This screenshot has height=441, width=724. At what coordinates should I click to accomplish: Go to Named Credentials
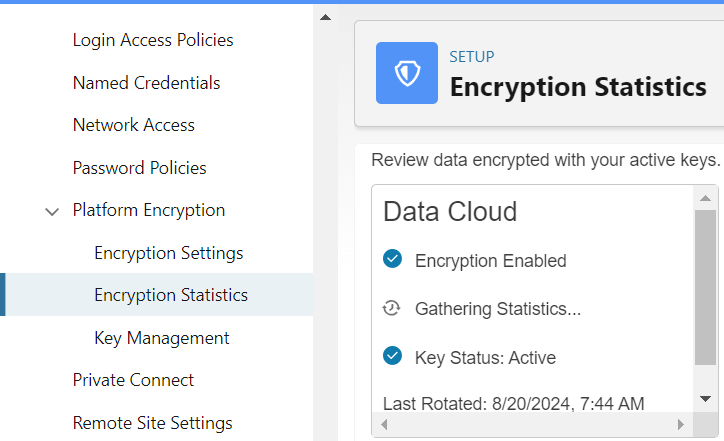tap(146, 83)
